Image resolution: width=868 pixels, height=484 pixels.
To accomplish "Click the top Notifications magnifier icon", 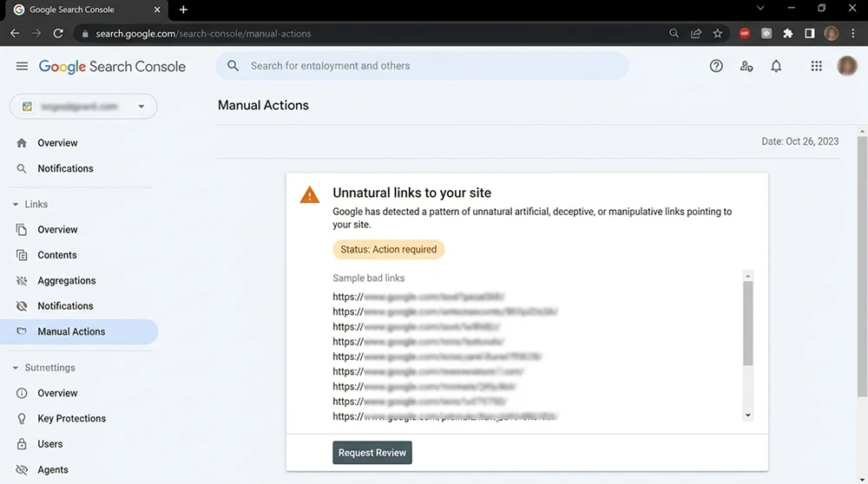I will click(x=22, y=168).
